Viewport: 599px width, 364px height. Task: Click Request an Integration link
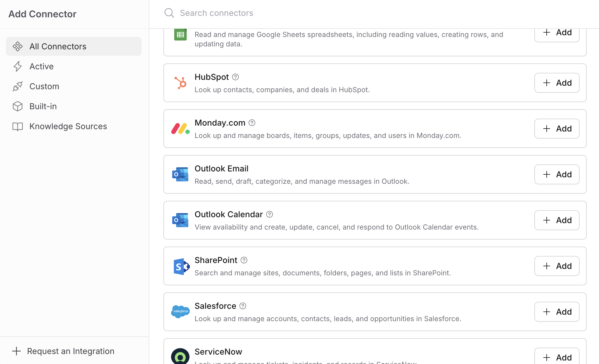(63, 351)
